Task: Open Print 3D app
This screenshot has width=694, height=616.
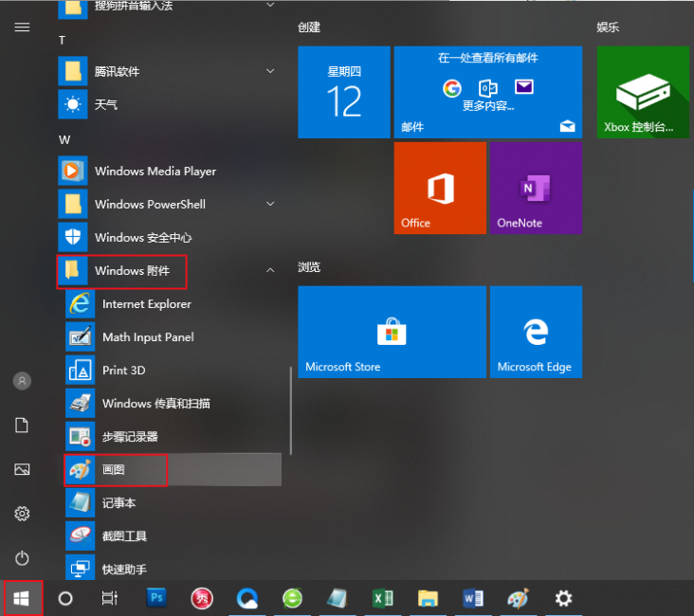Action: coord(173,371)
